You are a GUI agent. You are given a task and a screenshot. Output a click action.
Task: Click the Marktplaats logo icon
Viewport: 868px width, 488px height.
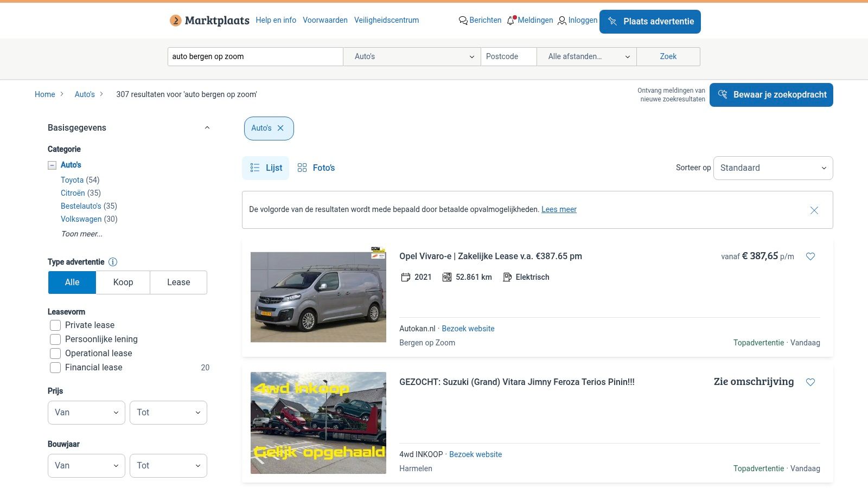pos(175,21)
